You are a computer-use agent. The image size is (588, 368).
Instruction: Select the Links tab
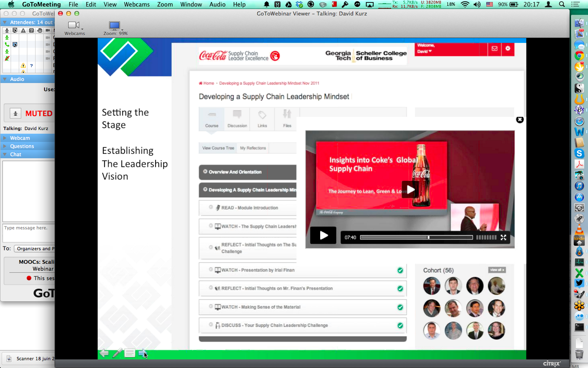[262, 119]
